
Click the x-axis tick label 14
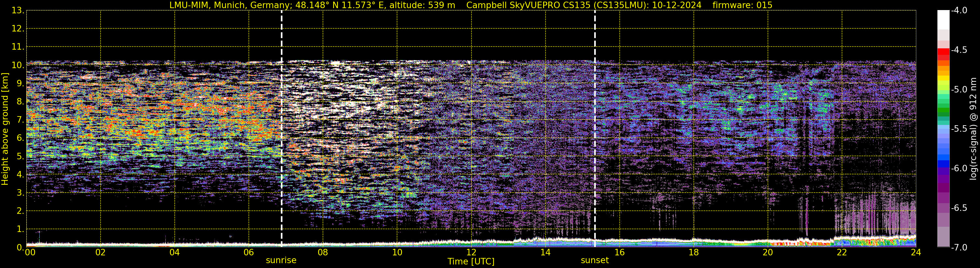pos(545,252)
